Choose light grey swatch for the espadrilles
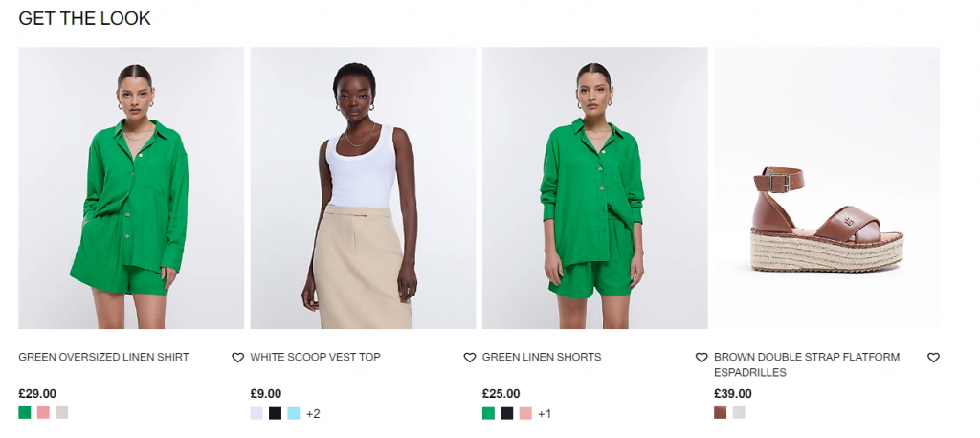Viewport: 980px width, 438px height. pos(739,412)
